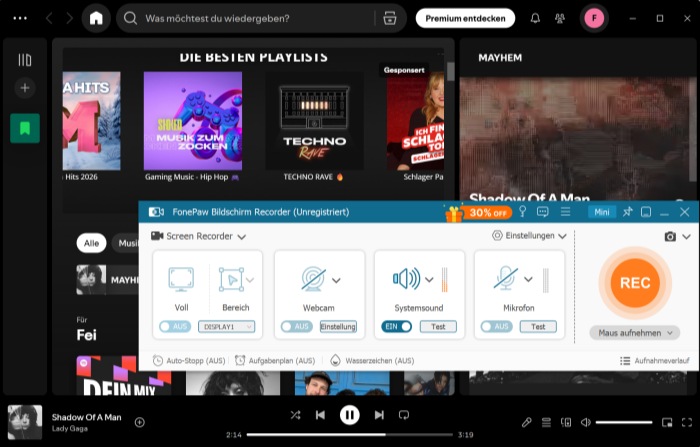
Task: Open FonePaw feedback chat icon
Action: 542,212
